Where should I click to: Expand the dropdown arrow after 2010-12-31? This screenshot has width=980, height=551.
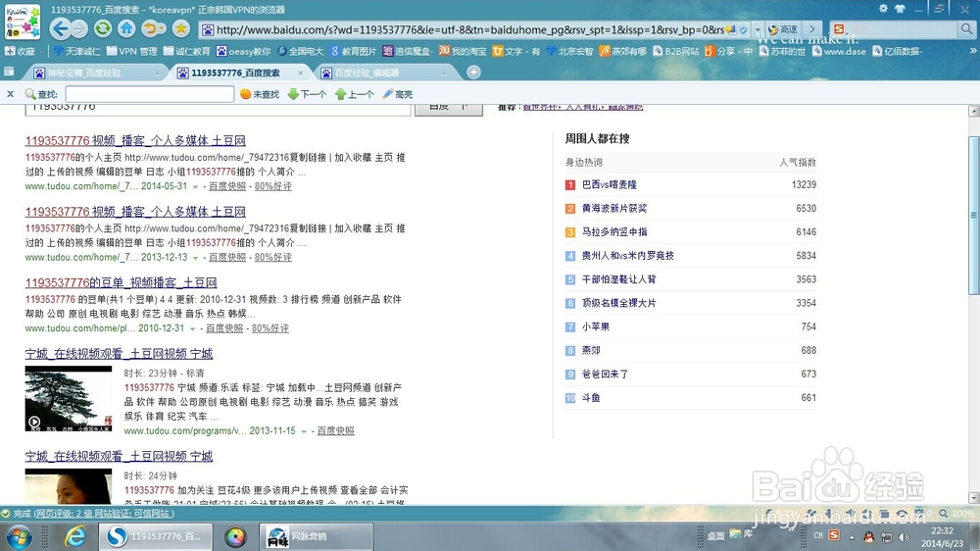click(192, 329)
